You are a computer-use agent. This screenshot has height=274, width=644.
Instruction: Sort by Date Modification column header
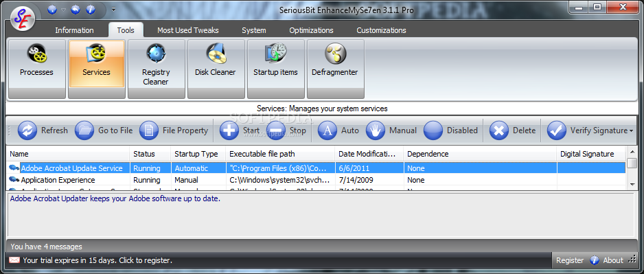click(369, 154)
